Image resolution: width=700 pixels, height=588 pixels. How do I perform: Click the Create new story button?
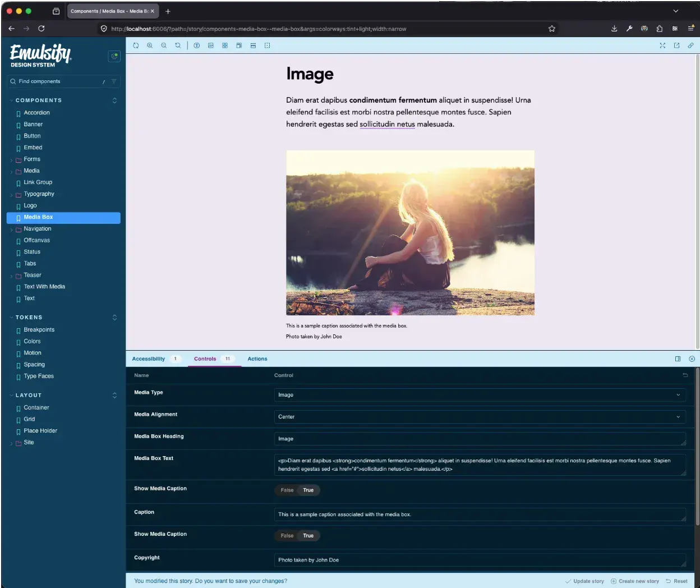tap(634, 581)
